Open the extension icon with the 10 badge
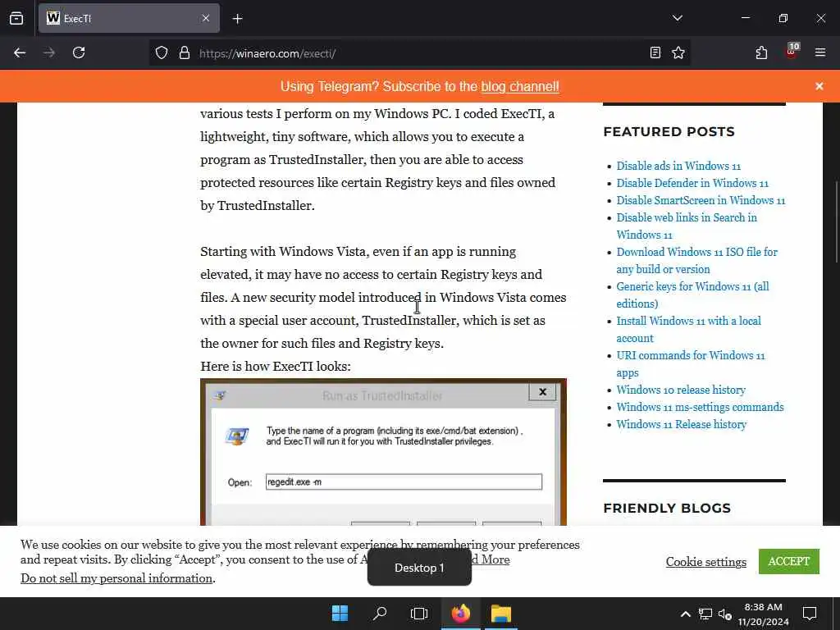Image resolution: width=840 pixels, height=630 pixels. click(x=792, y=52)
